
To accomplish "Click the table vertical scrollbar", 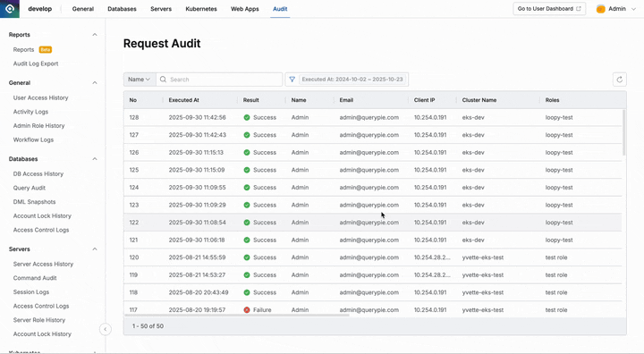I will click(x=624, y=132).
